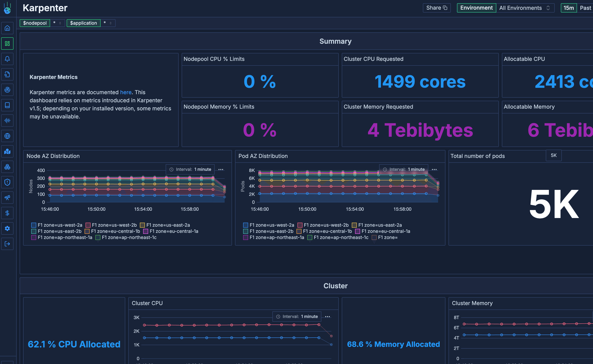Open the application value dropdown

point(108,23)
